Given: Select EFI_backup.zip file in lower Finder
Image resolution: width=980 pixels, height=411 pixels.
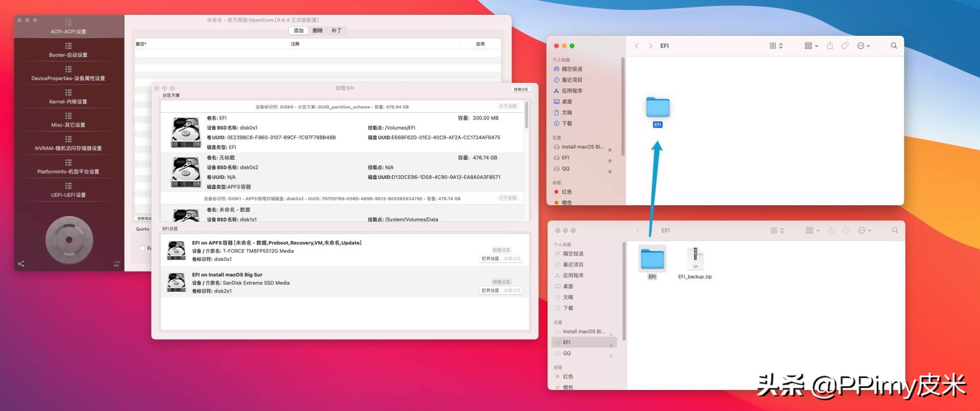Looking at the screenshot, I should coord(695,263).
